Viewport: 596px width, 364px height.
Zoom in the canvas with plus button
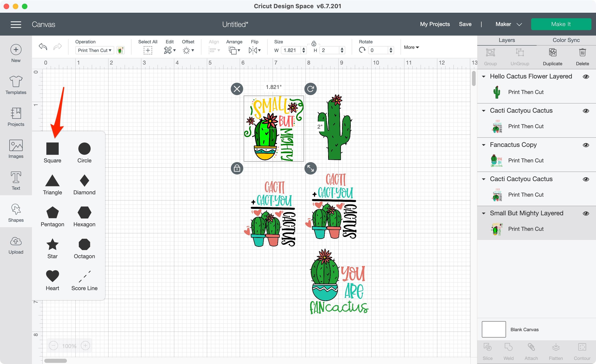point(85,346)
